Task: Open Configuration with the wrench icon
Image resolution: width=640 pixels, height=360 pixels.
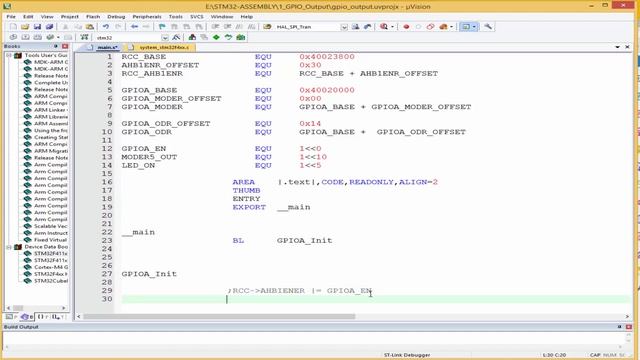Action: 488,27
